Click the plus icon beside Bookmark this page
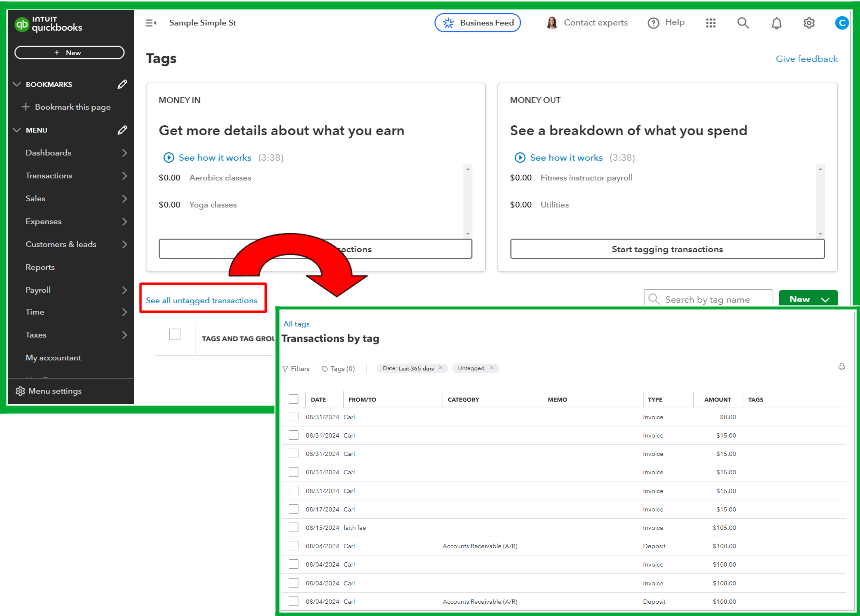Viewport: 860px width, 616px height. [25, 106]
